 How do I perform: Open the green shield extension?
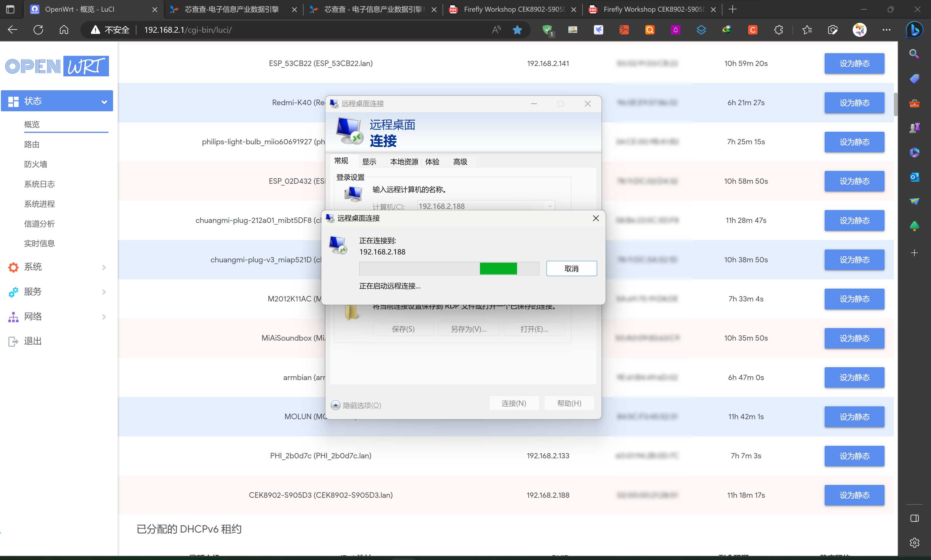547,30
